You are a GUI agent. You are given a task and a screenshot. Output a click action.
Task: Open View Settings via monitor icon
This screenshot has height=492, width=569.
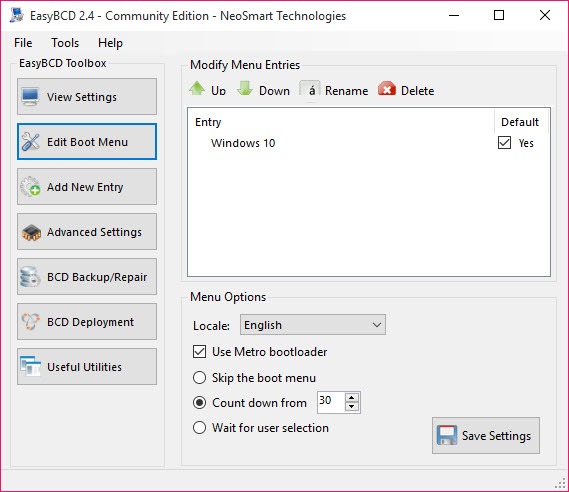click(x=30, y=97)
